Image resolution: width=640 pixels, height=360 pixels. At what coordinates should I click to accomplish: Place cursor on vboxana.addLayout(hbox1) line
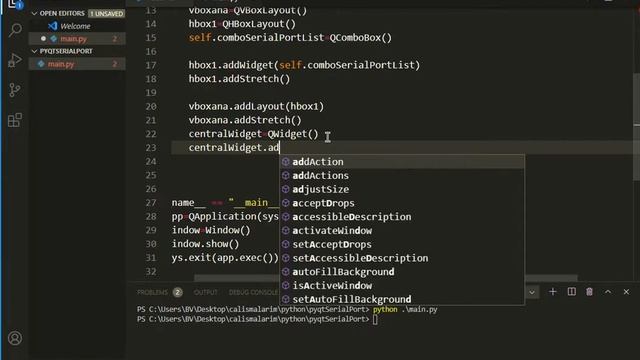point(256,107)
